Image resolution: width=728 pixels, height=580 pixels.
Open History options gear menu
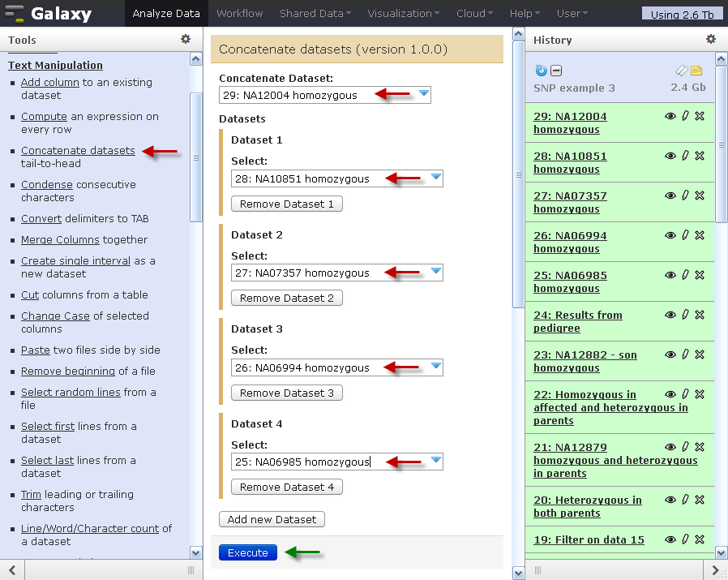click(x=711, y=39)
